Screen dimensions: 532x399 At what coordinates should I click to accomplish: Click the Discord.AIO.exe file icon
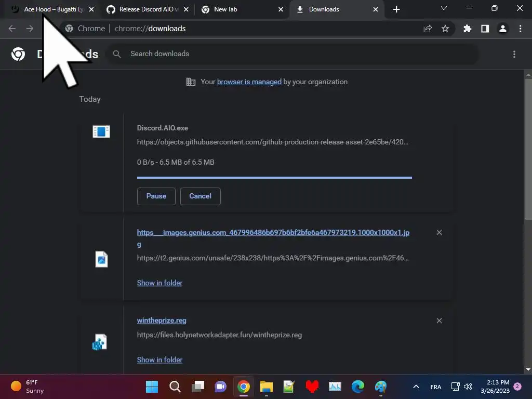tap(101, 131)
